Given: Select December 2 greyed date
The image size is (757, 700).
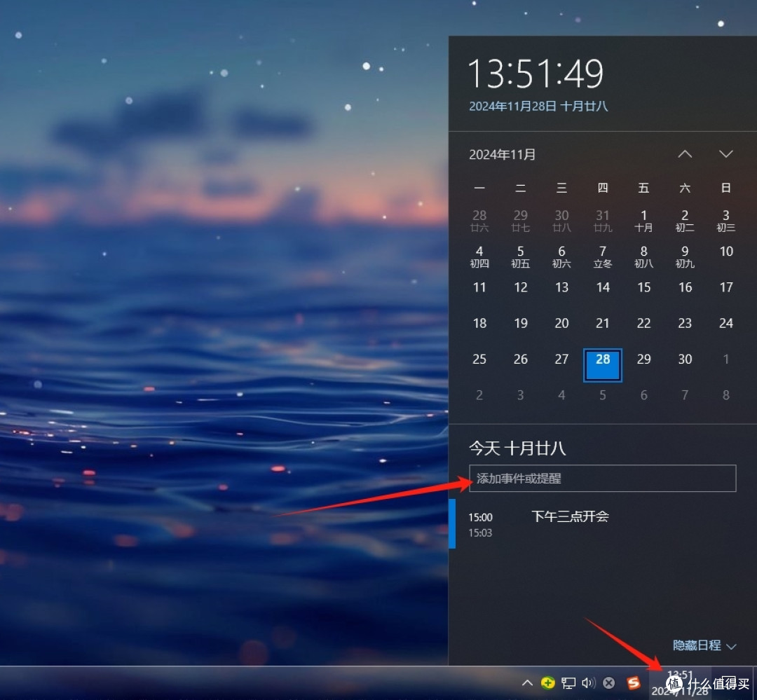Looking at the screenshot, I should [479, 395].
